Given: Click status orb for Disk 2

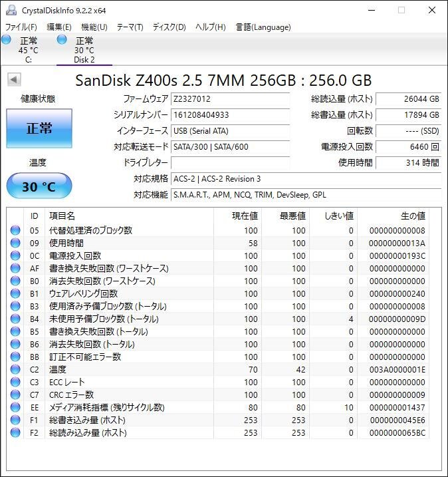Looking at the screenshot, I should tap(62, 39).
